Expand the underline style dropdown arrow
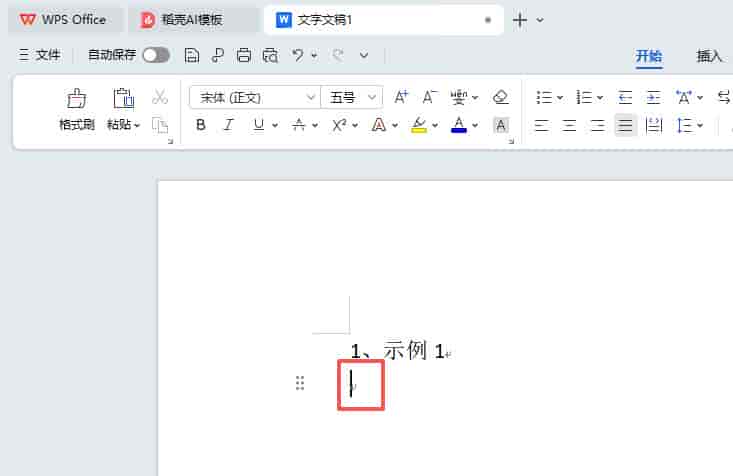The width and height of the screenshot is (733, 476). [x=275, y=125]
